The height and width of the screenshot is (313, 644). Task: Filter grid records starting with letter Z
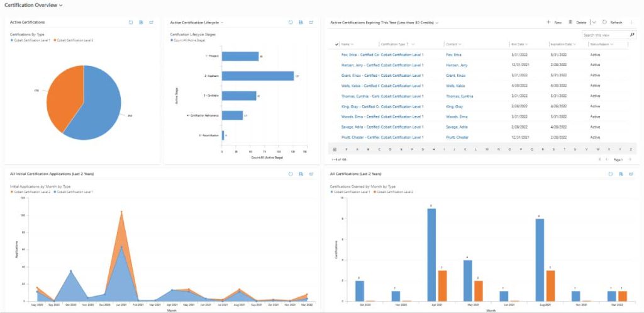tap(630, 149)
